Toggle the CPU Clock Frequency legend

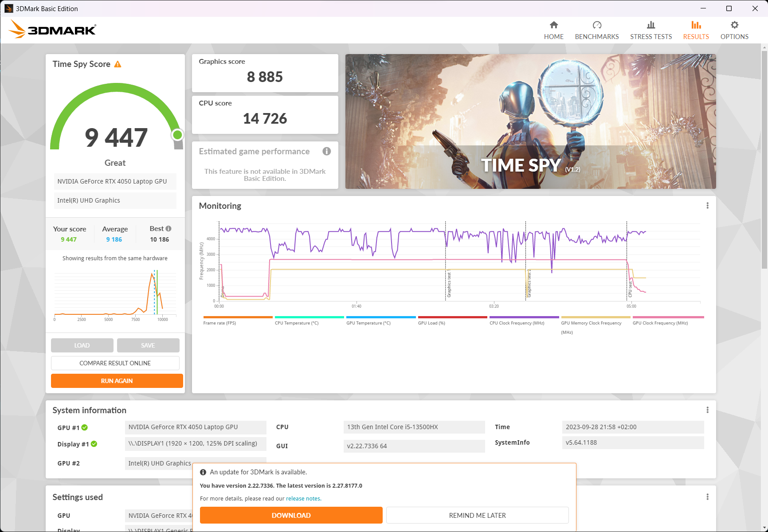pos(524,321)
